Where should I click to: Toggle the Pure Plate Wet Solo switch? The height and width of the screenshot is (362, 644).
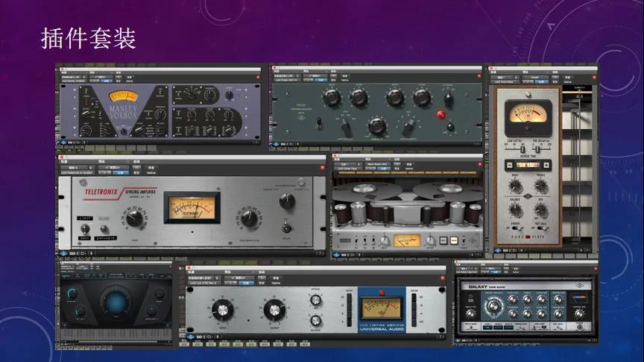(x=541, y=228)
